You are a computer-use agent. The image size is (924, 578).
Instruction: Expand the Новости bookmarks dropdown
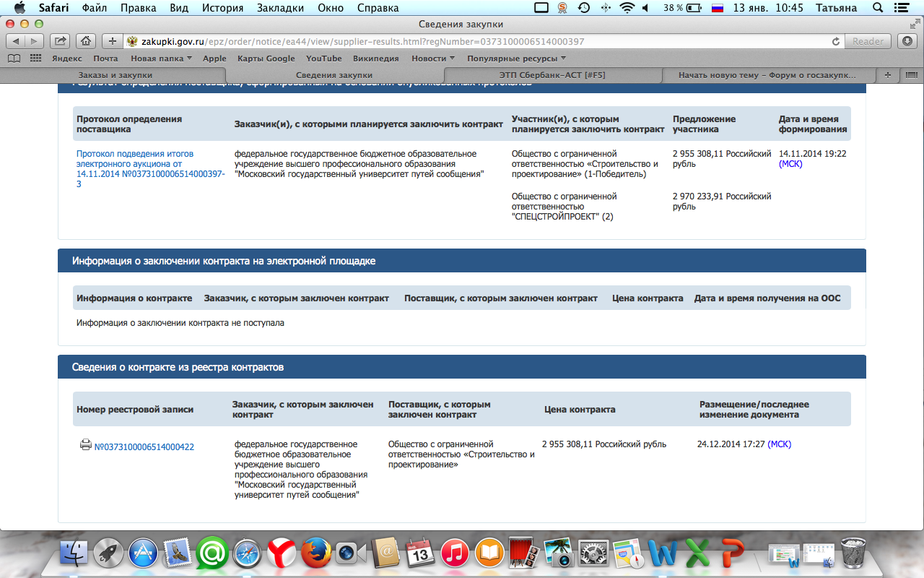[x=433, y=59]
